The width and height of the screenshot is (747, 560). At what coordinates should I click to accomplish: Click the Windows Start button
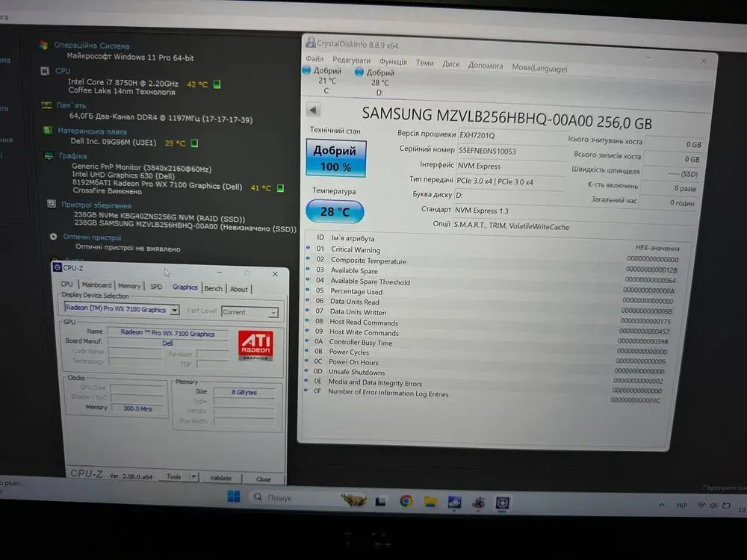233,497
